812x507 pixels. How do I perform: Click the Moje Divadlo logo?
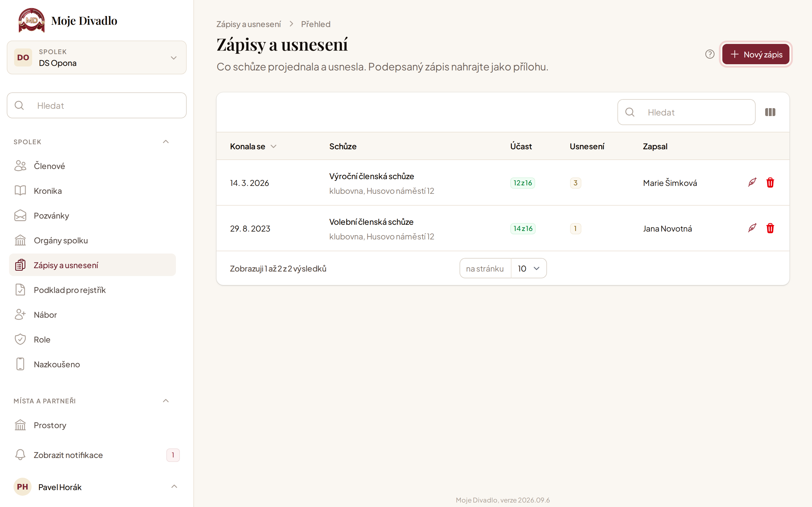coord(68,21)
